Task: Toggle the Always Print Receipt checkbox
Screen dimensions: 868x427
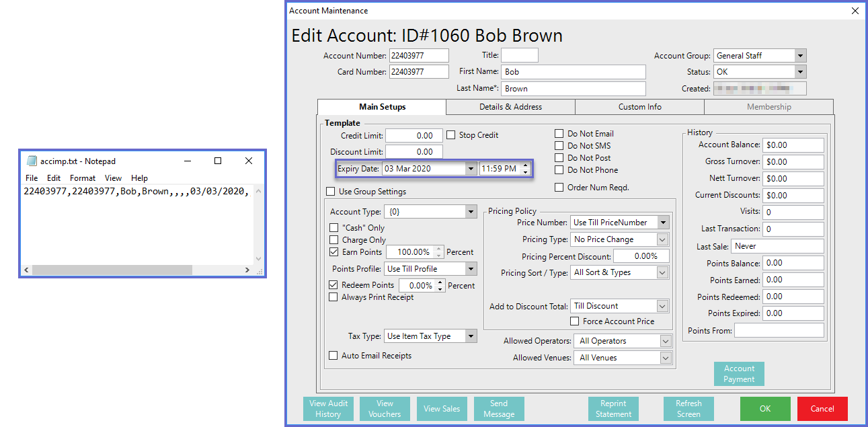Action: pyautogui.click(x=334, y=297)
